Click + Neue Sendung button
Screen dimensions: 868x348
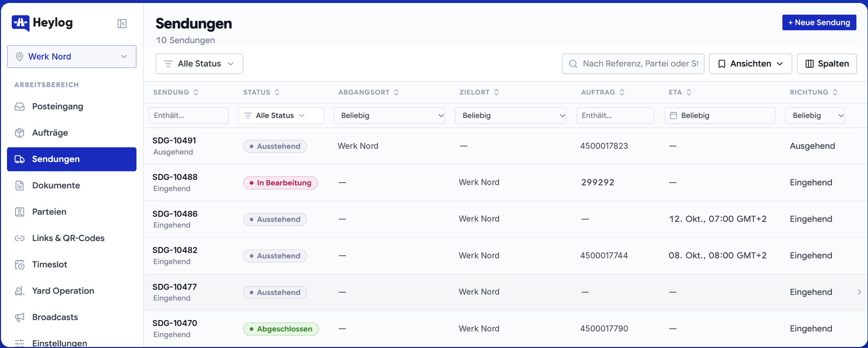pos(819,22)
